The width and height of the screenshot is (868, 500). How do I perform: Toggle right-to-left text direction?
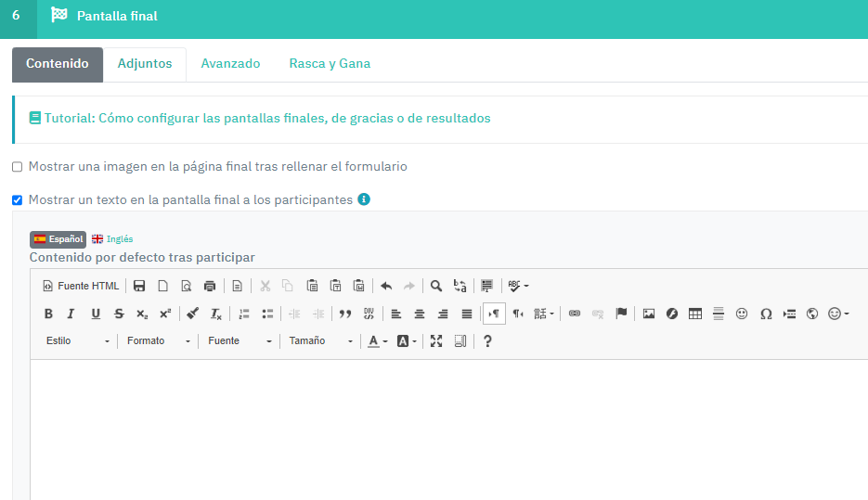[x=518, y=314]
